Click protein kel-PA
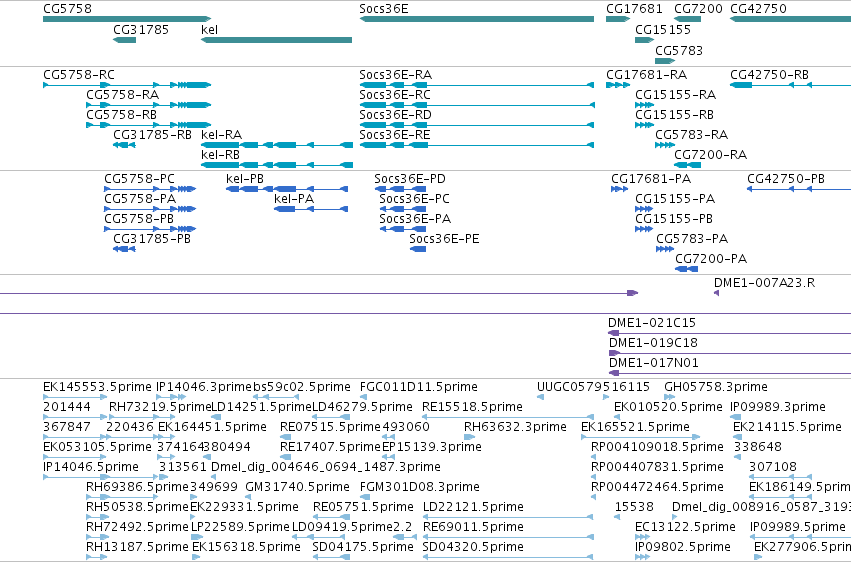851x562 pixels. coord(311,209)
